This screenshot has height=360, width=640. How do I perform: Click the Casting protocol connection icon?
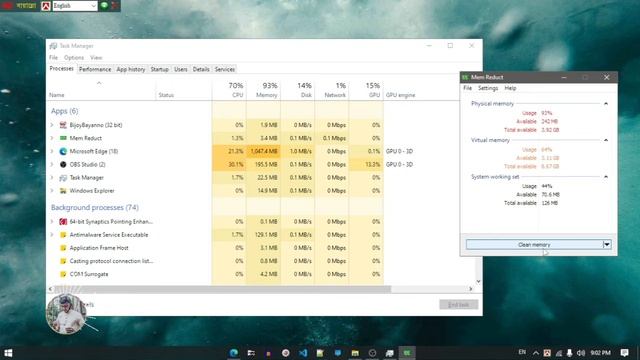pyautogui.click(x=63, y=261)
